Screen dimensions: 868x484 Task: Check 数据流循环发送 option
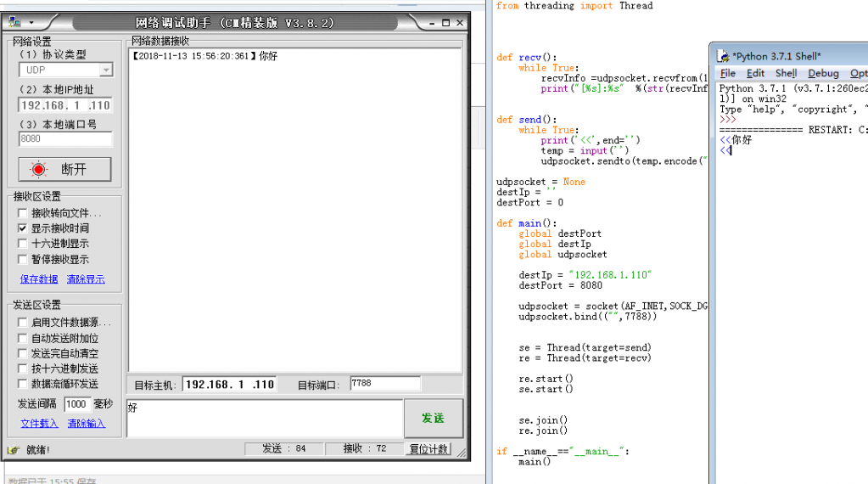[x=23, y=384]
